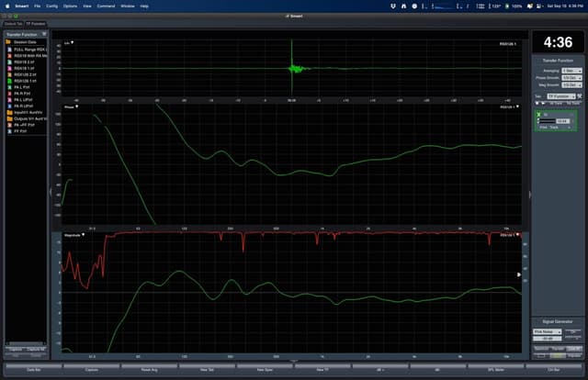Image resolution: width=588 pixels, height=380 pixels.
Task: Click the PA L LR trace icon
Action: 10,100
